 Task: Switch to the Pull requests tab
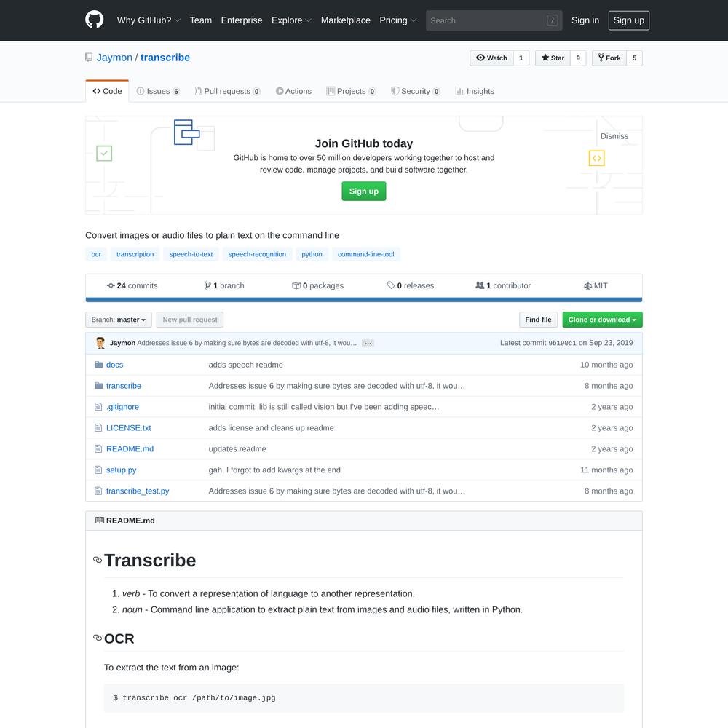(x=227, y=91)
